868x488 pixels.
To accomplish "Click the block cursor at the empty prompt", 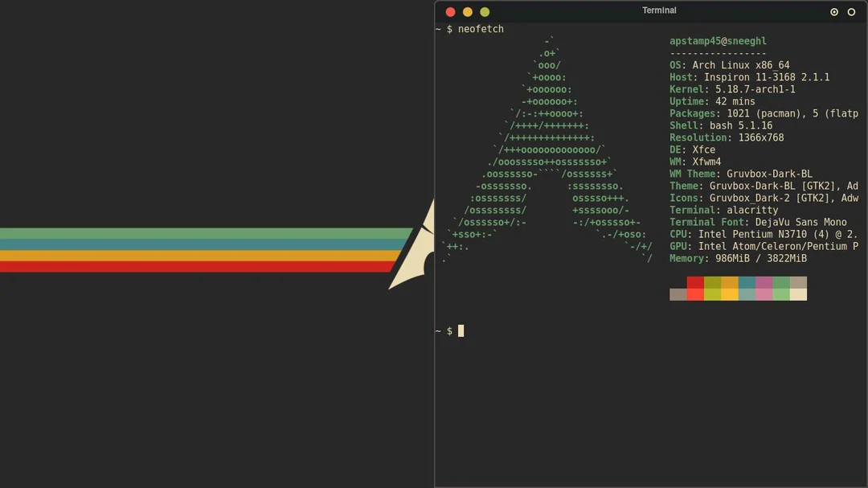I will pyautogui.click(x=461, y=330).
